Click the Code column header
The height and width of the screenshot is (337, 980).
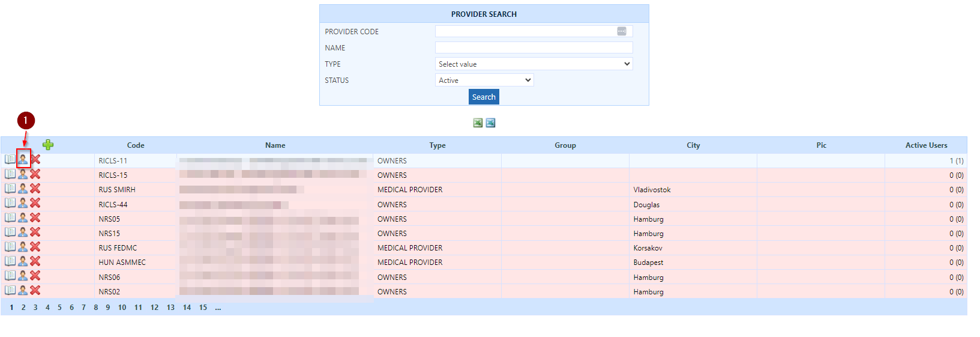coord(136,145)
